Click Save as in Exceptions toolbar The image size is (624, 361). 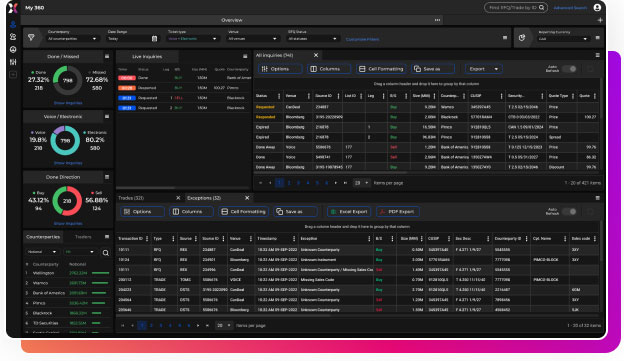(x=295, y=212)
